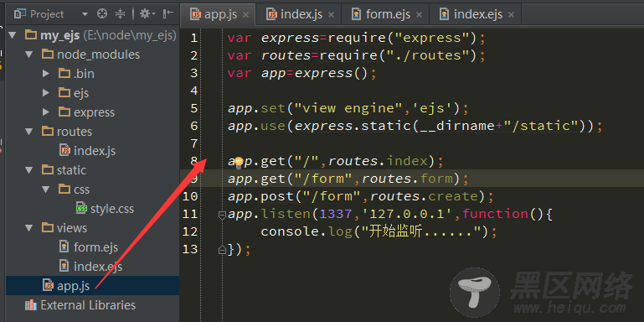Select the views folder icon
The image size is (644, 322).
48,227
